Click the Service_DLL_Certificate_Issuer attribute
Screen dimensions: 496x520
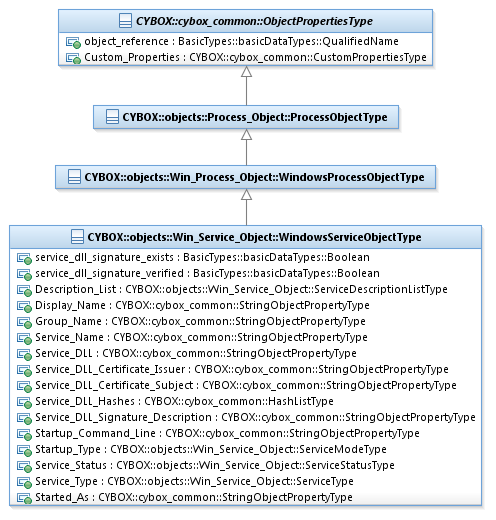[x=233, y=369]
